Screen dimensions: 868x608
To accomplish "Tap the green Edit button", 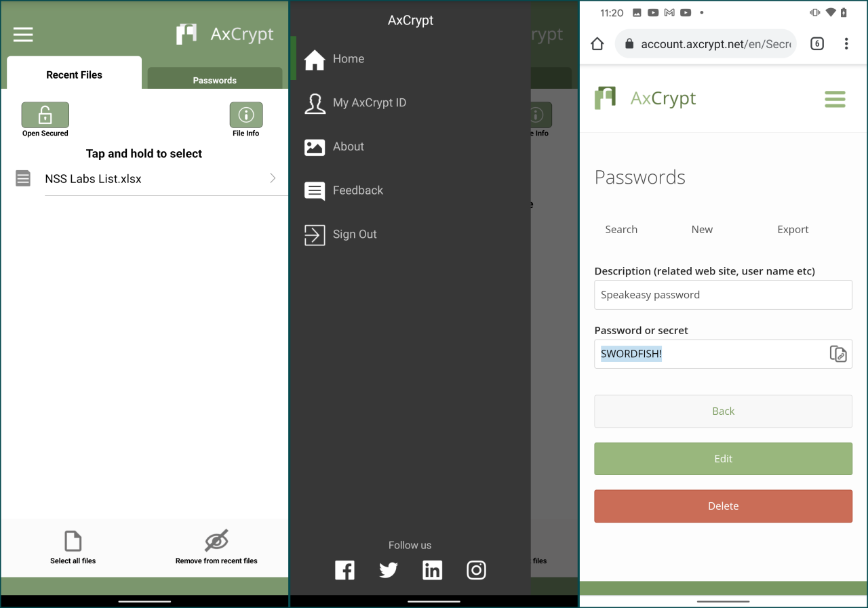I will [x=723, y=459].
